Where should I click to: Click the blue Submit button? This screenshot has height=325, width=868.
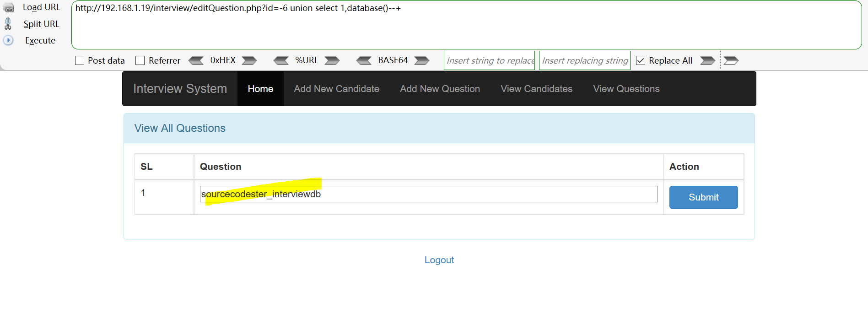(704, 197)
